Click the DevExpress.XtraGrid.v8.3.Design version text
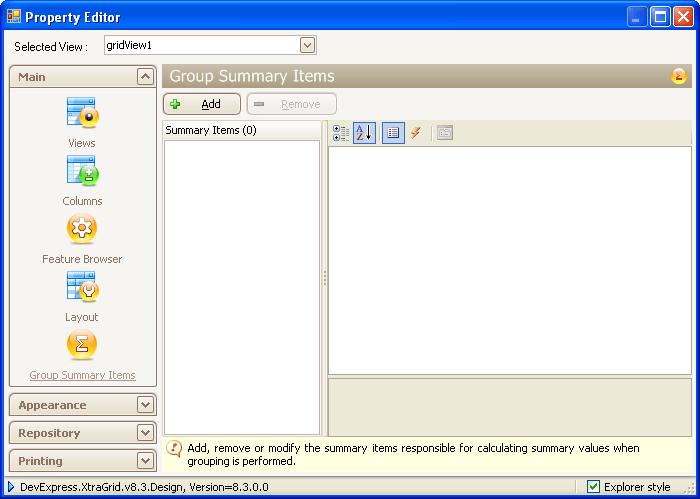This screenshot has width=700, height=499. click(x=144, y=487)
